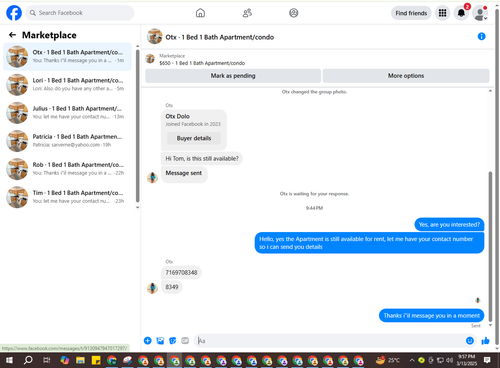Open the taskbar clock and date

click(466, 360)
